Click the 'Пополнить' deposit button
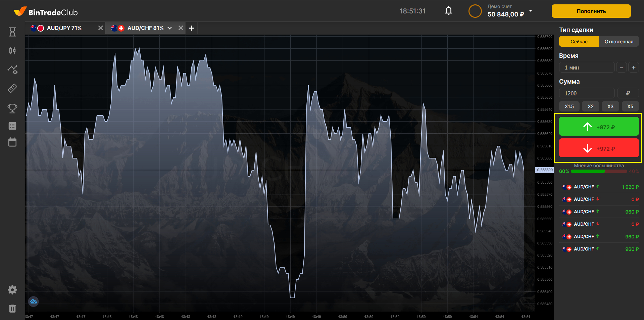Viewport: 644px width, 320px height. pyautogui.click(x=591, y=11)
